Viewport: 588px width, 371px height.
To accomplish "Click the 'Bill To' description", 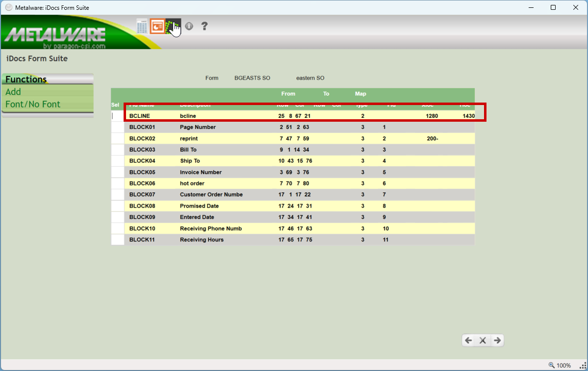I will pos(188,150).
